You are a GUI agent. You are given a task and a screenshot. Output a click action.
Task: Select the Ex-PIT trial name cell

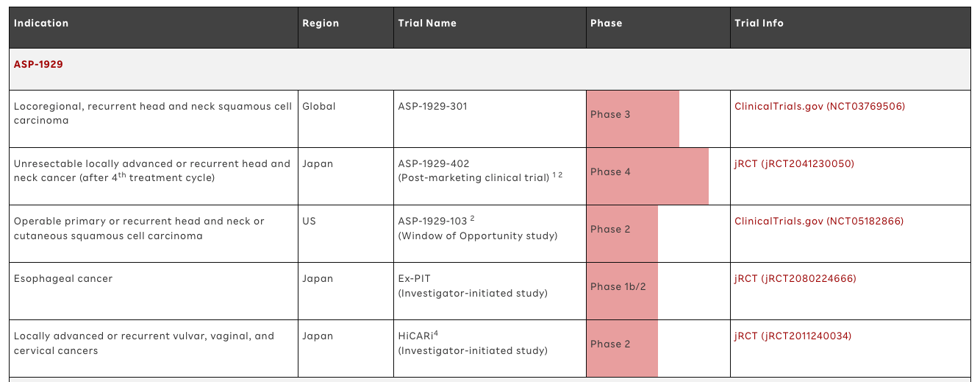[x=415, y=279]
